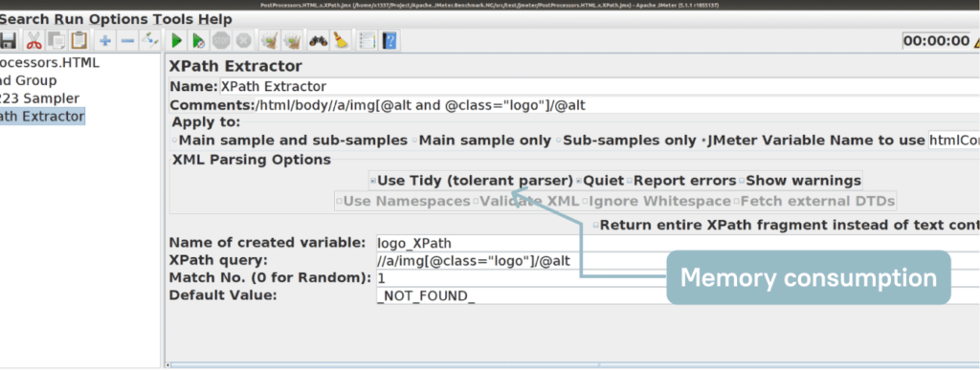This screenshot has width=980, height=370.
Task: Click the Validate XML checkbox
Action: point(476,202)
